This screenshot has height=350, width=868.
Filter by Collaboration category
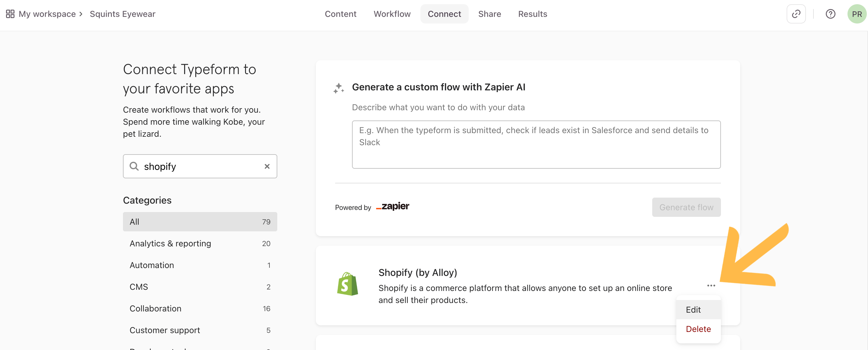pyautogui.click(x=200, y=308)
